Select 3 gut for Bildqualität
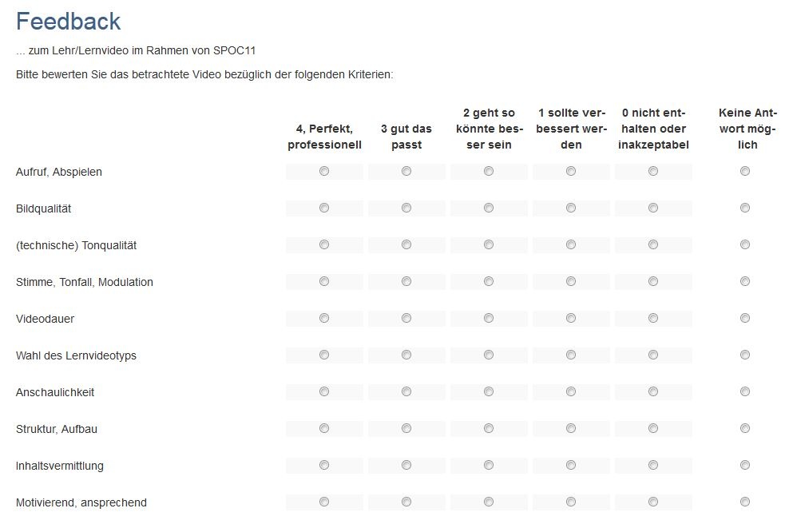789x532 pixels. click(406, 208)
